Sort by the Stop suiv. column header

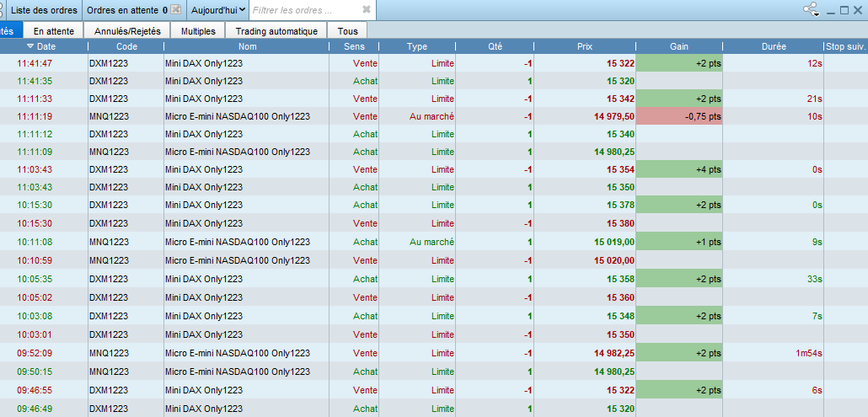click(846, 46)
